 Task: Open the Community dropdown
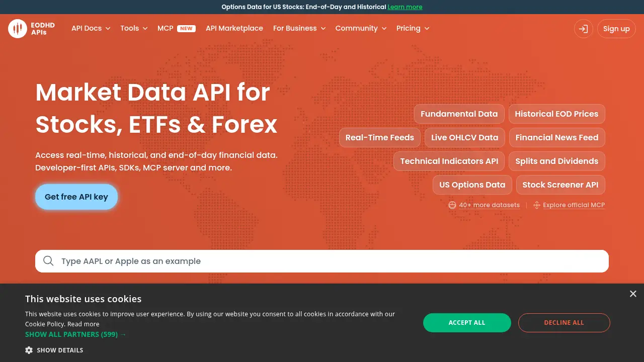point(361,28)
